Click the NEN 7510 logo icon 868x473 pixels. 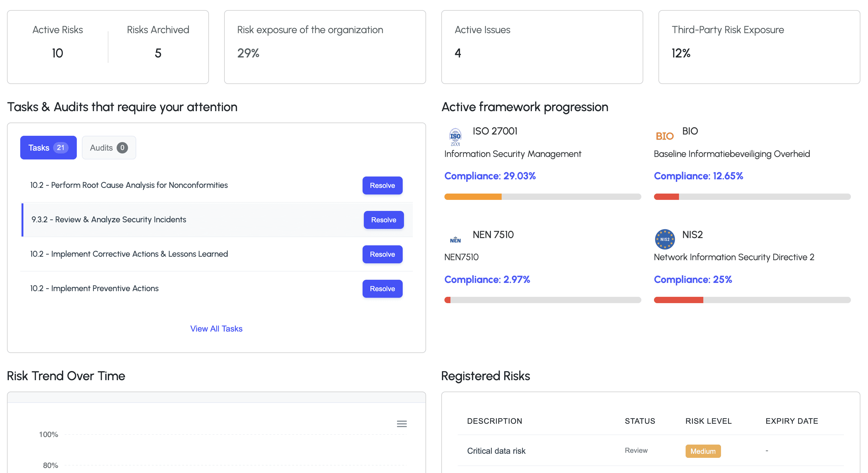pos(455,240)
